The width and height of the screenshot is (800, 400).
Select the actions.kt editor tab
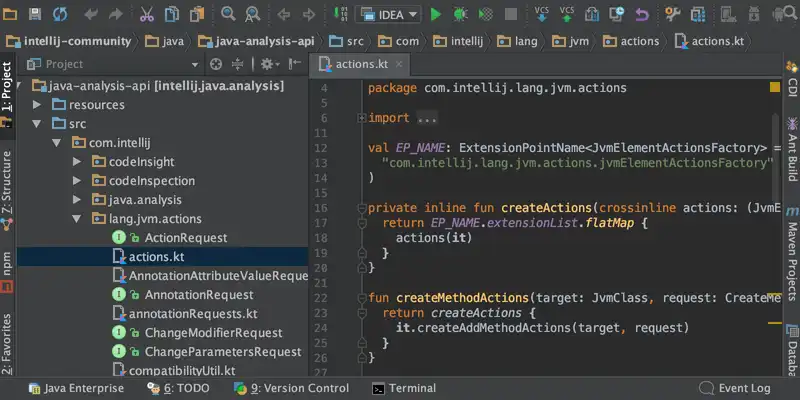click(x=360, y=64)
